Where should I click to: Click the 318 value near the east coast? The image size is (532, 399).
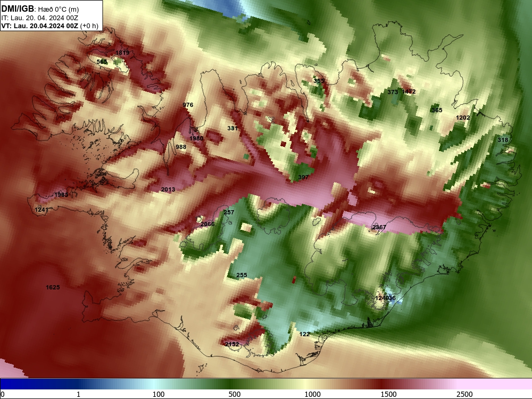click(503, 140)
